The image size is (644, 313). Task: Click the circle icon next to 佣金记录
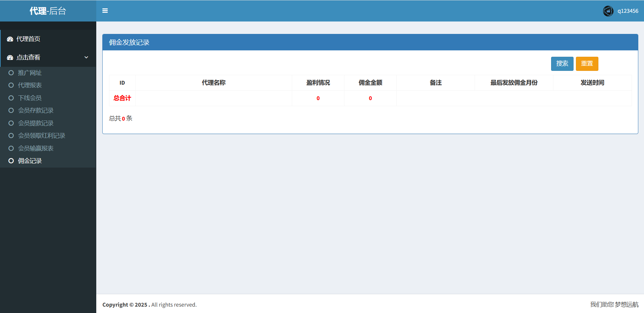click(11, 161)
